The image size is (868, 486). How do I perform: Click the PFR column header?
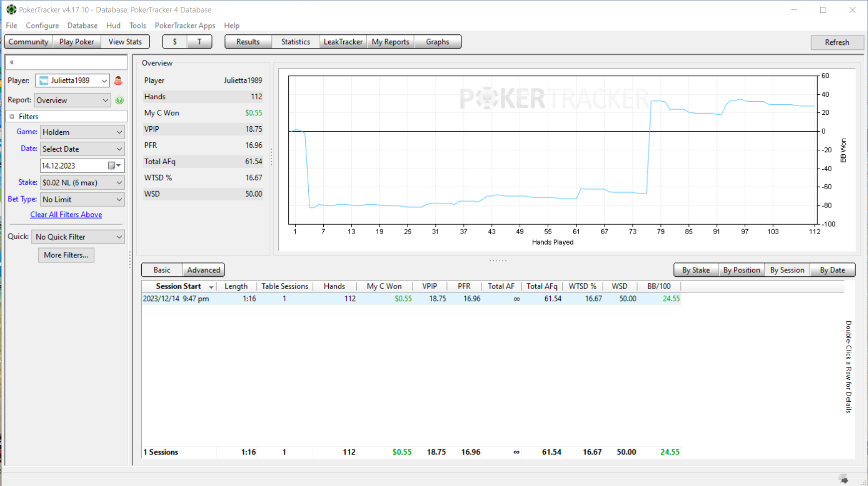tap(464, 286)
